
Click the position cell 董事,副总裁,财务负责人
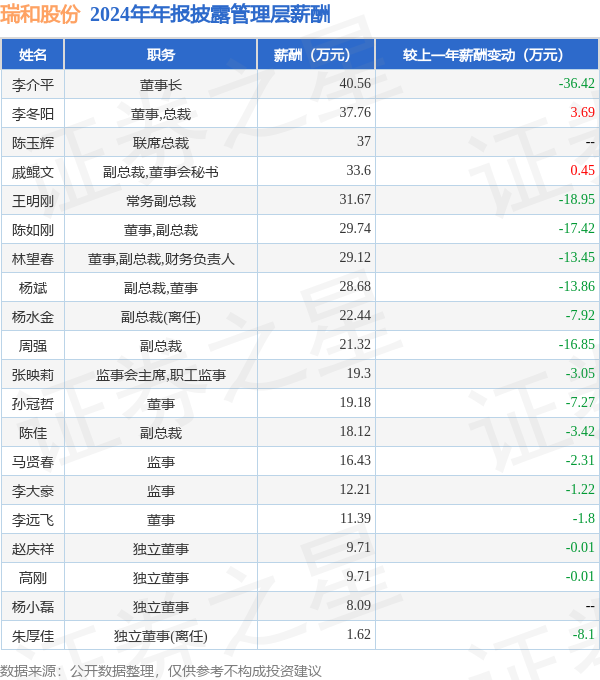(x=161, y=259)
